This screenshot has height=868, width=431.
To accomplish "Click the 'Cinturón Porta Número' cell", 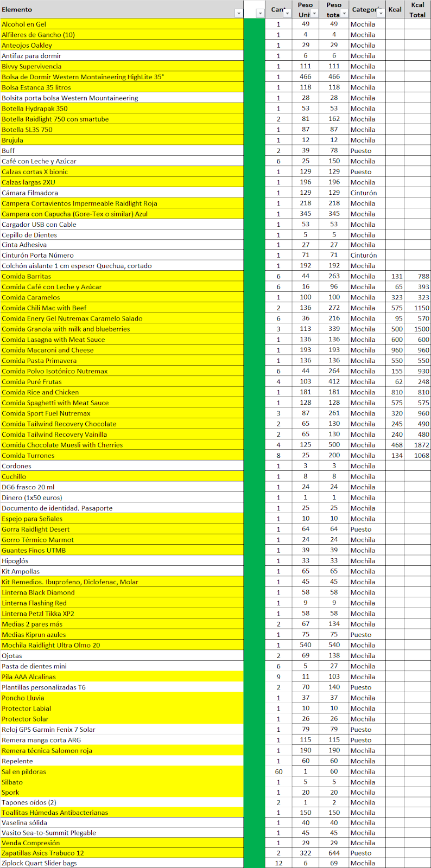I will click(x=122, y=255).
